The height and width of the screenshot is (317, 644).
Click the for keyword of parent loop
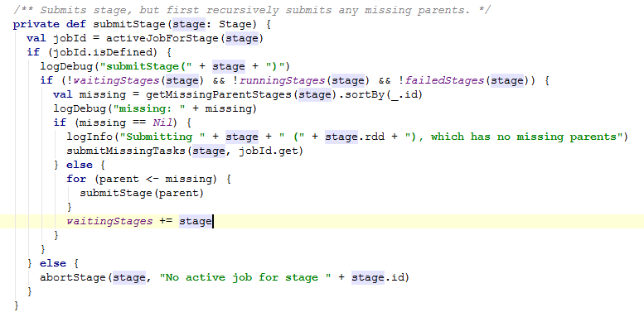pos(76,179)
